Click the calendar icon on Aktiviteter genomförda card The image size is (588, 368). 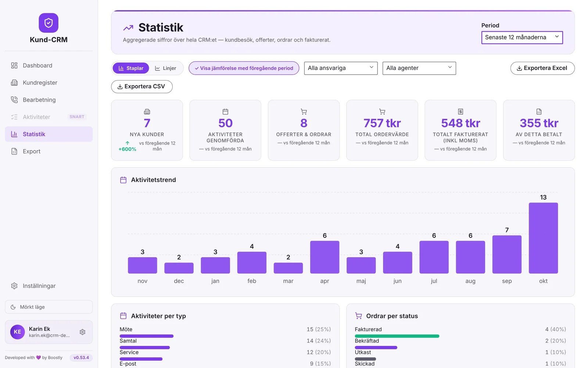225,112
